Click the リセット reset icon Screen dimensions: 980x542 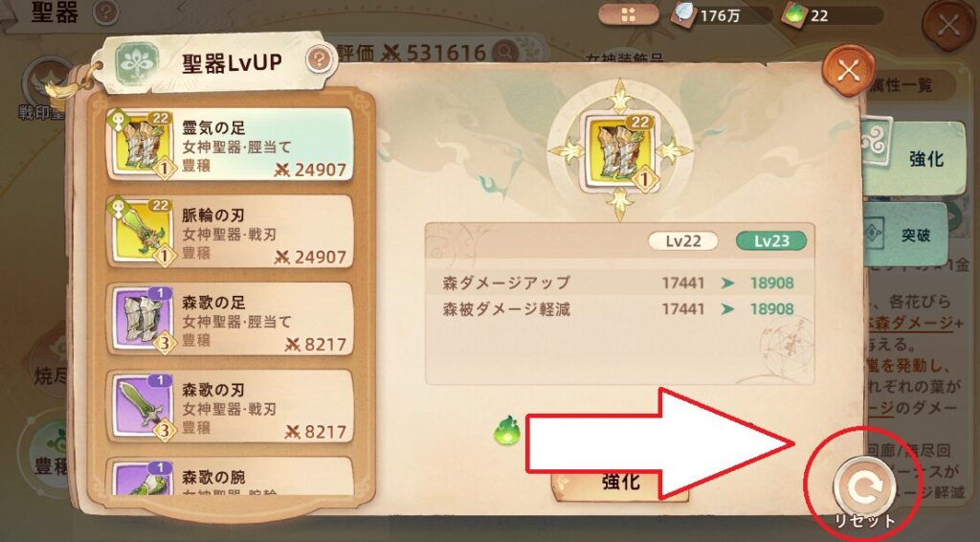point(865,487)
